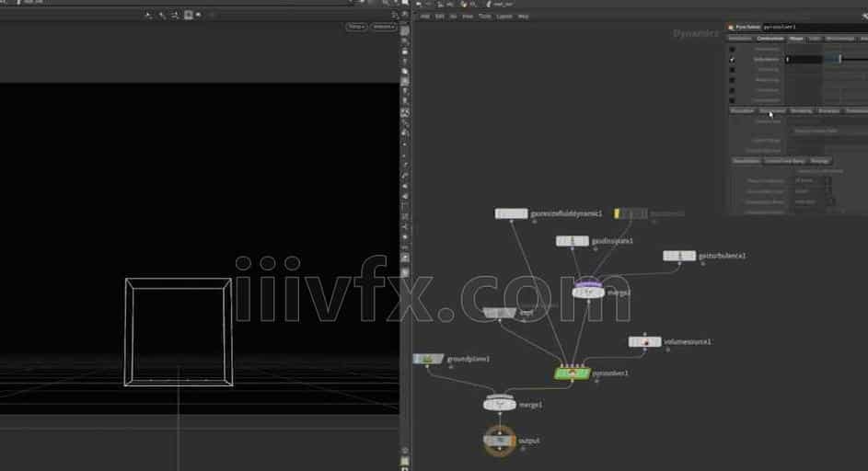Open the Shredding sub-tab under Shape
This screenshot has height=471, width=868.
(801, 110)
